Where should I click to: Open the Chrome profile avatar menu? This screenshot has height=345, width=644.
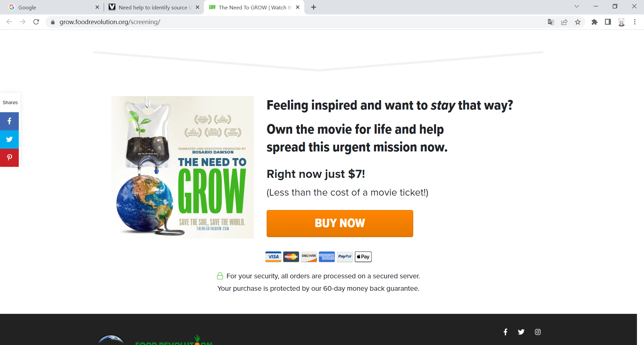coord(622,22)
